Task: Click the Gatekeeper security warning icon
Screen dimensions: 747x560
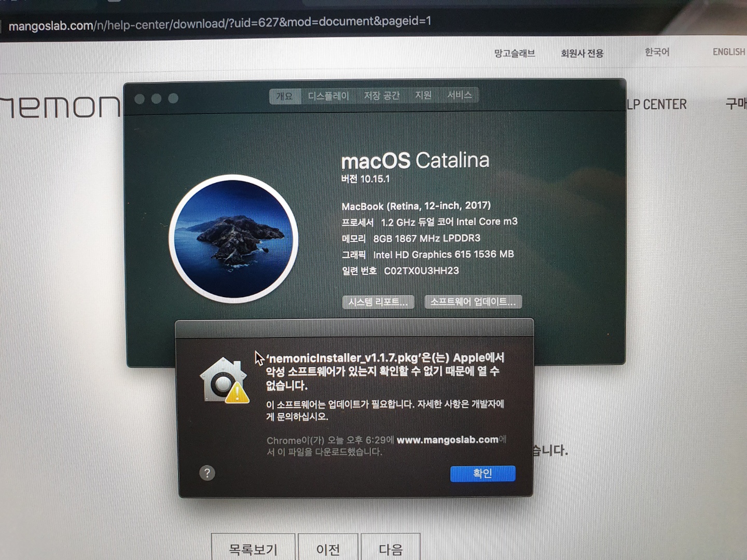Action: click(x=225, y=380)
